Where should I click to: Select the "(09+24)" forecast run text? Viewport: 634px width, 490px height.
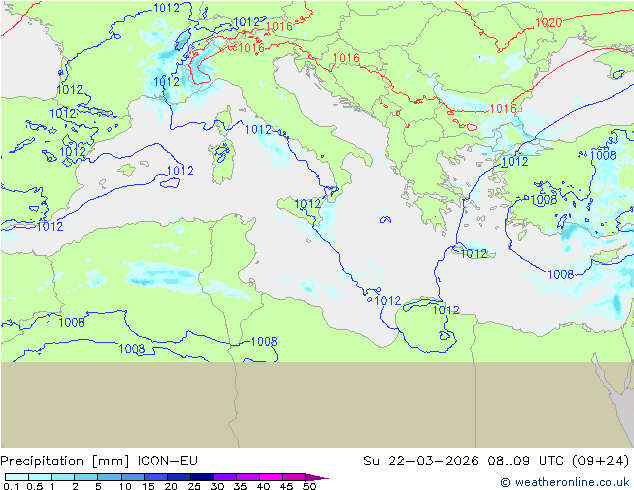601,461
